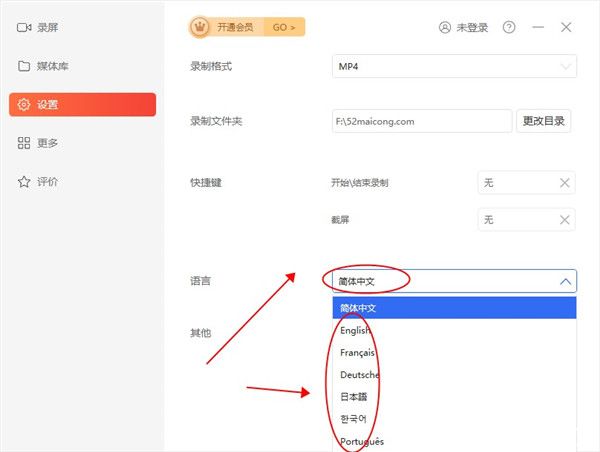
Task: Click the 更改目录 button
Action: click(545, 122)
